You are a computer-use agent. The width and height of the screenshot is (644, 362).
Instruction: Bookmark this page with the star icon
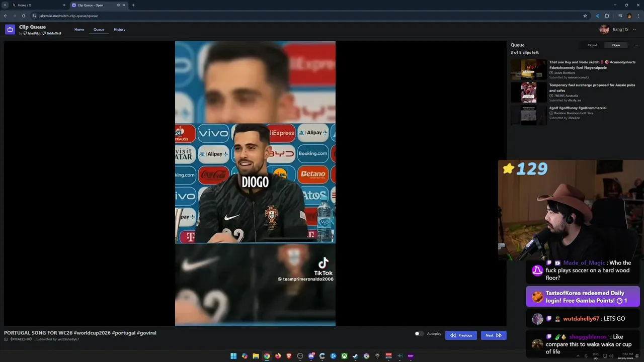(585, 16)
